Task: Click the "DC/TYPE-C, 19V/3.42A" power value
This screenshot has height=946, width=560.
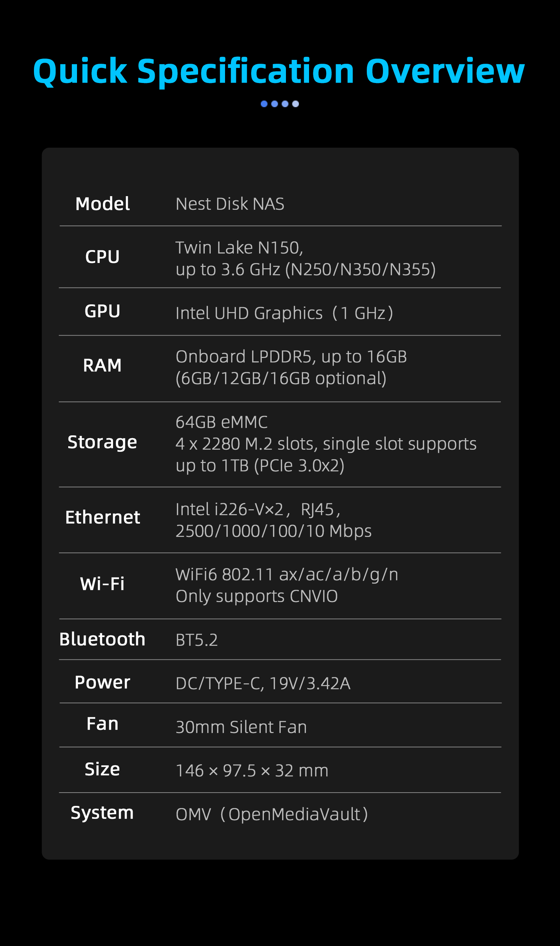Action: point(263,684)
